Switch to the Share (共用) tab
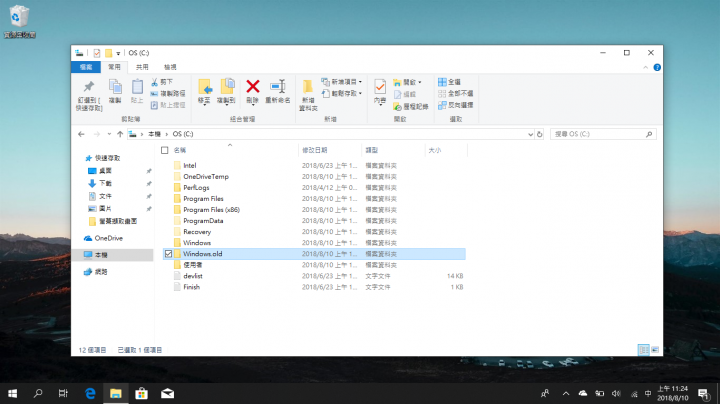Viewport: 720px width, 404px height. click(x=142, y=67)
